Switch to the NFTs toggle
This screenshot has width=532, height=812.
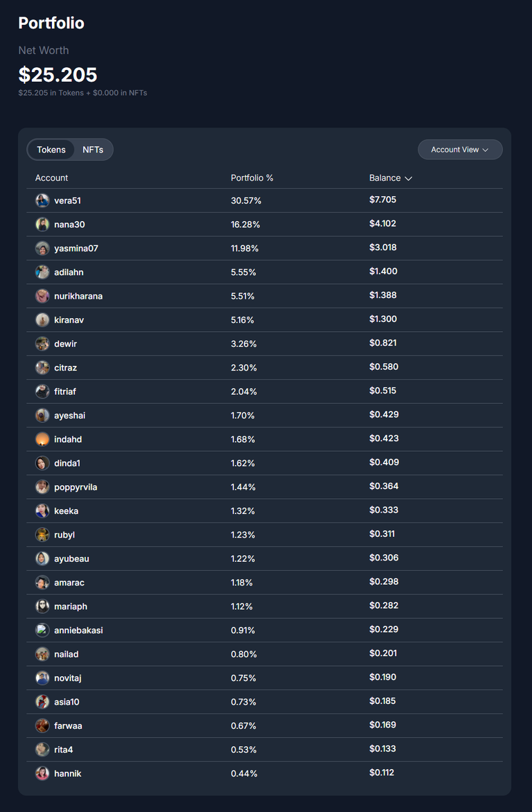click(93, 150)
